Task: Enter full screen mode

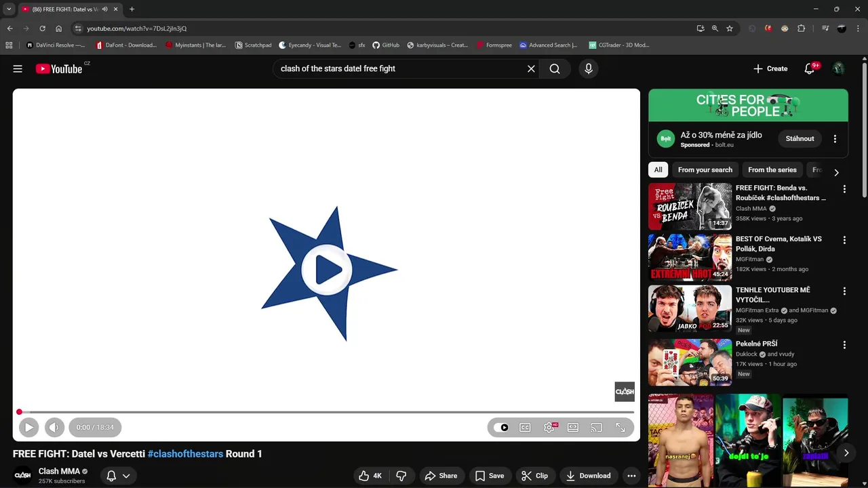Action: 620,428
